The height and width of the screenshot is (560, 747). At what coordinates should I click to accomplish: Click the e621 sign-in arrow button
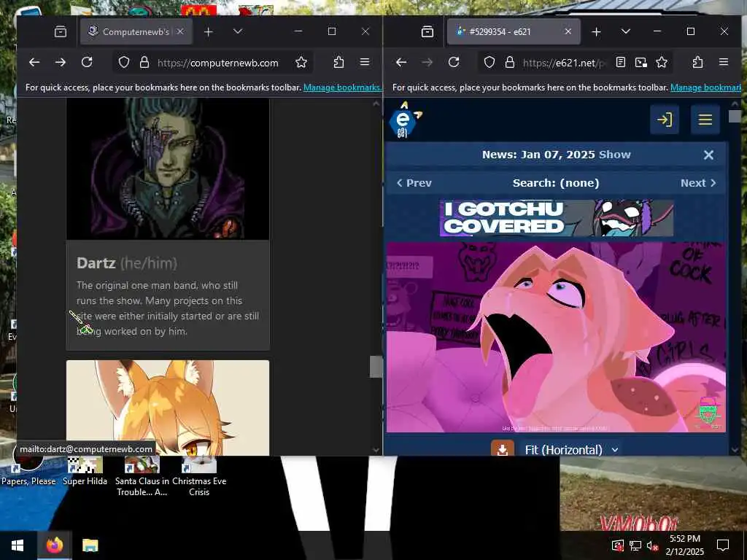[x=665, y=120]
